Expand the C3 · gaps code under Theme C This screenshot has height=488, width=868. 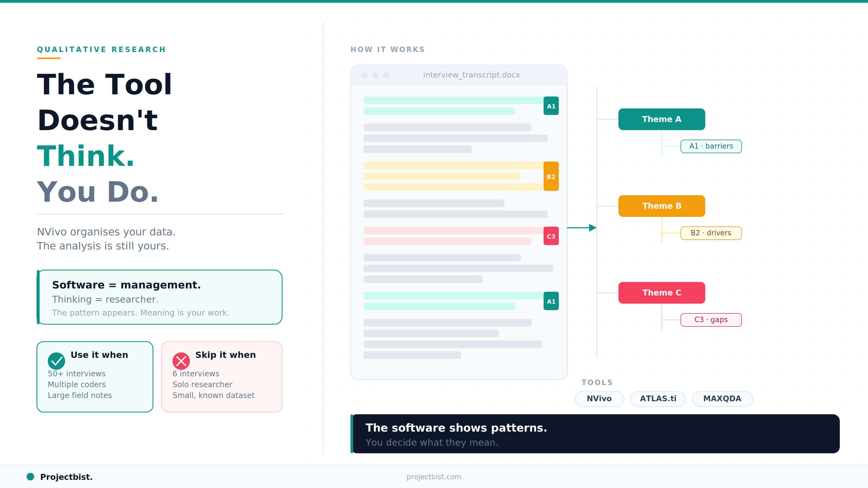[x=711, y=320]
